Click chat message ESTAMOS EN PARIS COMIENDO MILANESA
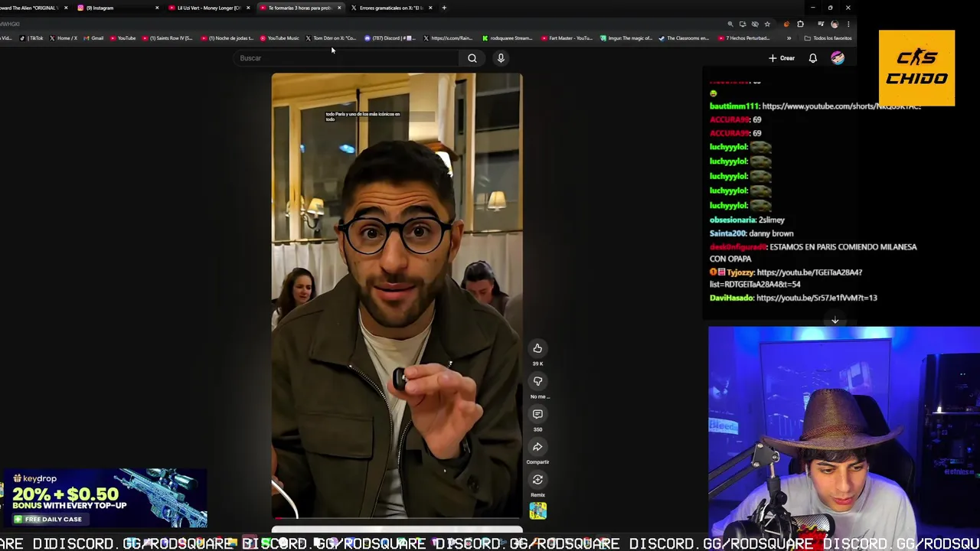 tap(813, 253)
